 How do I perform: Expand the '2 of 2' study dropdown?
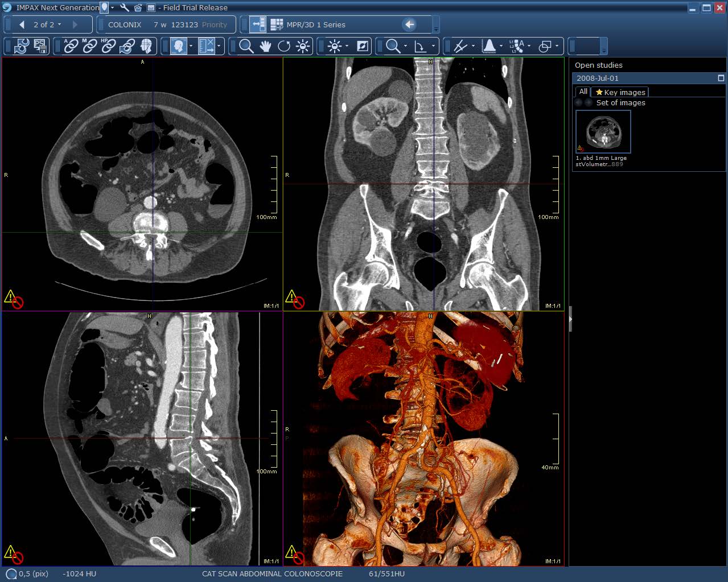(x=59, y=24)
